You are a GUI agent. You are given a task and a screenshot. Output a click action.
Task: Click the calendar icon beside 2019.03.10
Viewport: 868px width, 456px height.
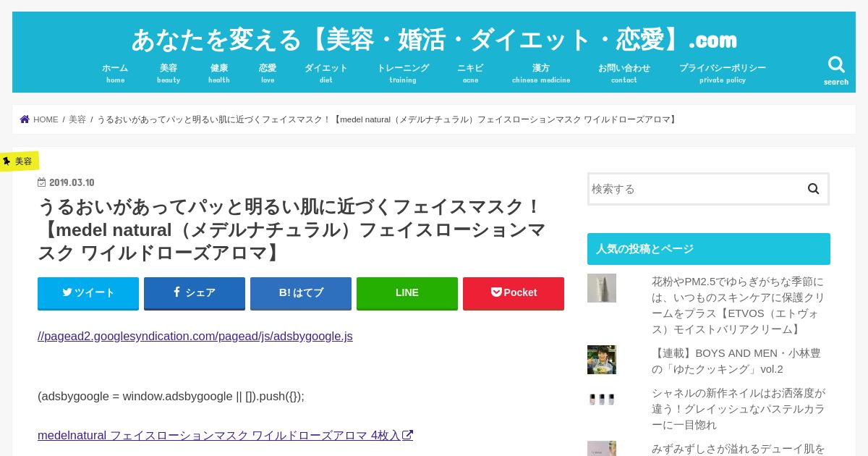point(42,182)
